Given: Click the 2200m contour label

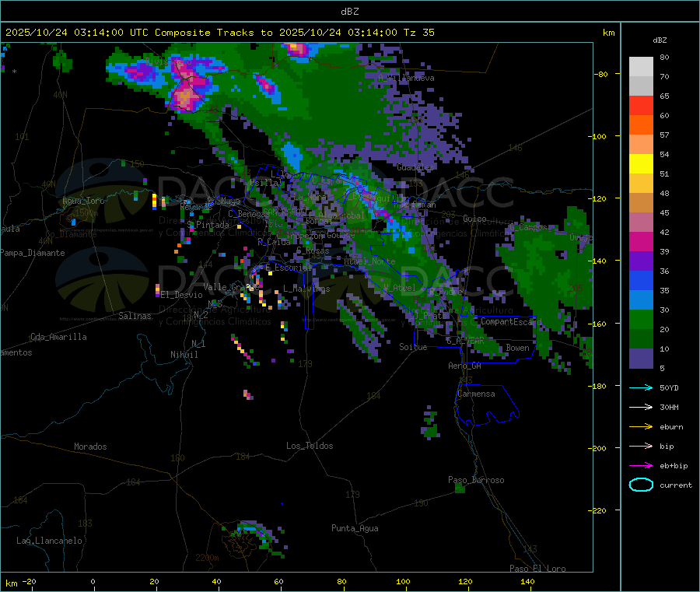Looking at the screenshot, I should tap(207, 558).
